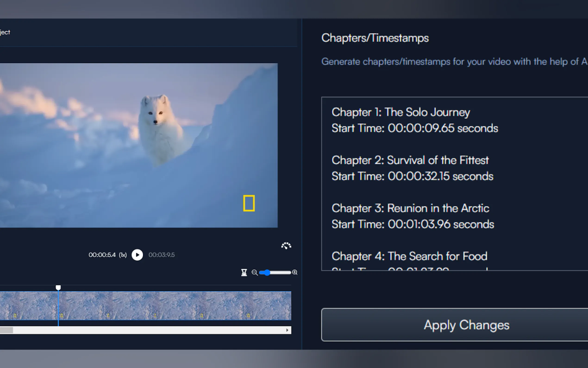
Task: Select the Chapter 2: Survival of the Fittest text
Action: click(410, 160)
